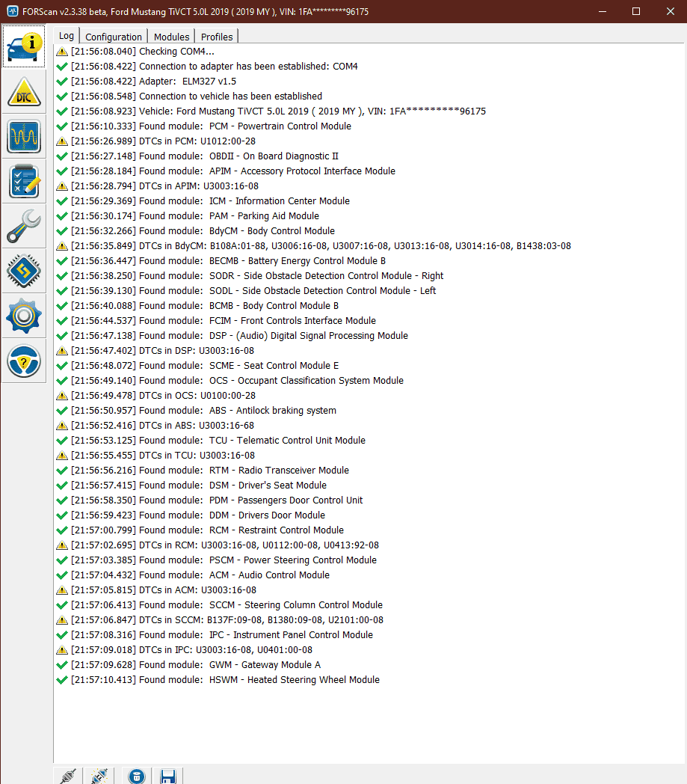
Task: Select the 'DTCs in TCU: U3003:16-08' line
Action: [x=155, y=456]
